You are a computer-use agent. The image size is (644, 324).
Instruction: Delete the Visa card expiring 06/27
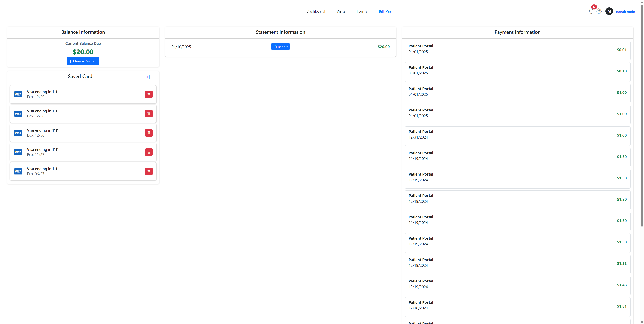coord(149,171)
